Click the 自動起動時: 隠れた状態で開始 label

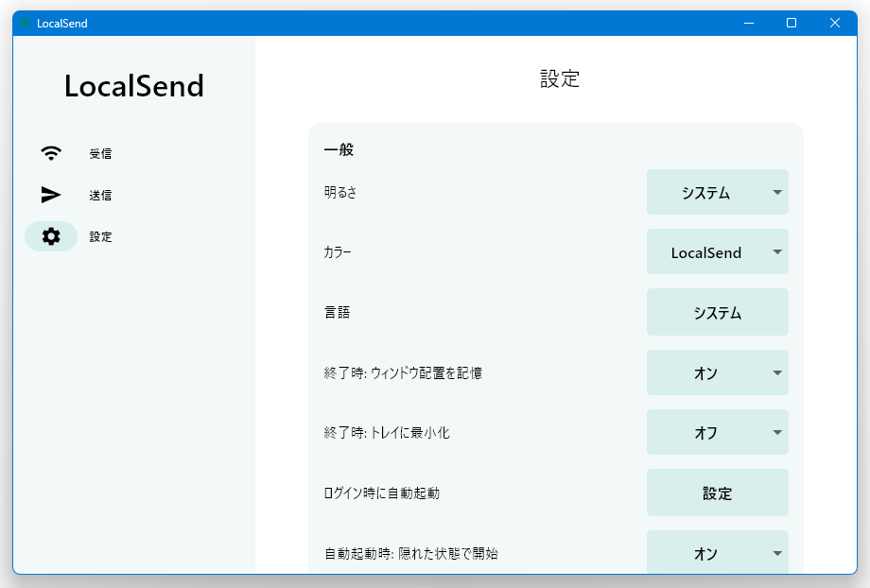coord(411,553)
